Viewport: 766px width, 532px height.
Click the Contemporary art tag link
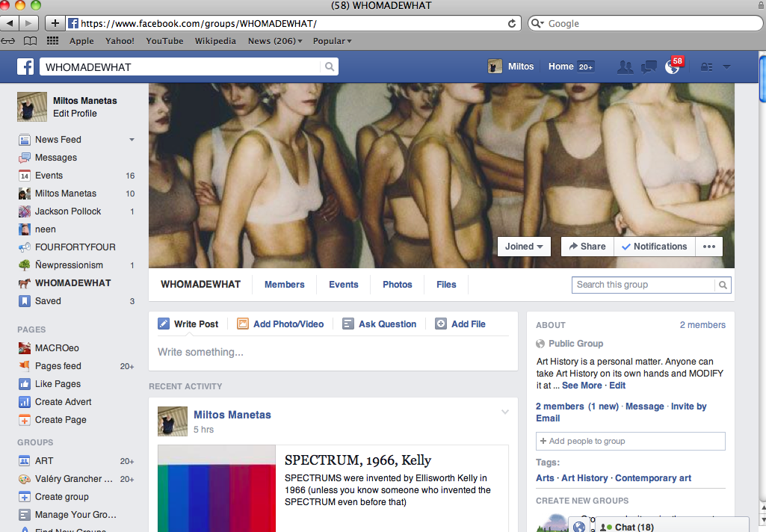[x=653, y=478]
